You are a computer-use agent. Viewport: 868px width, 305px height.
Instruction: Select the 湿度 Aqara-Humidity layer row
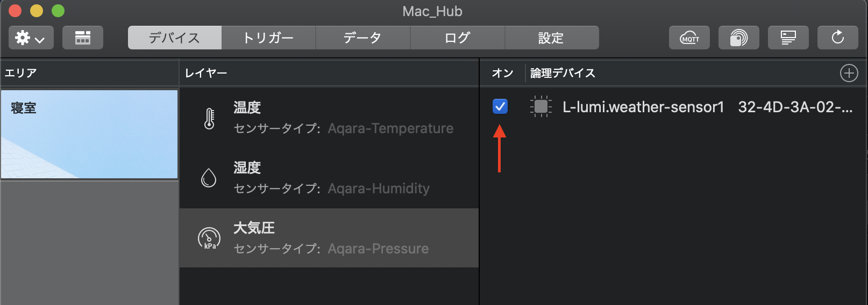329,178
